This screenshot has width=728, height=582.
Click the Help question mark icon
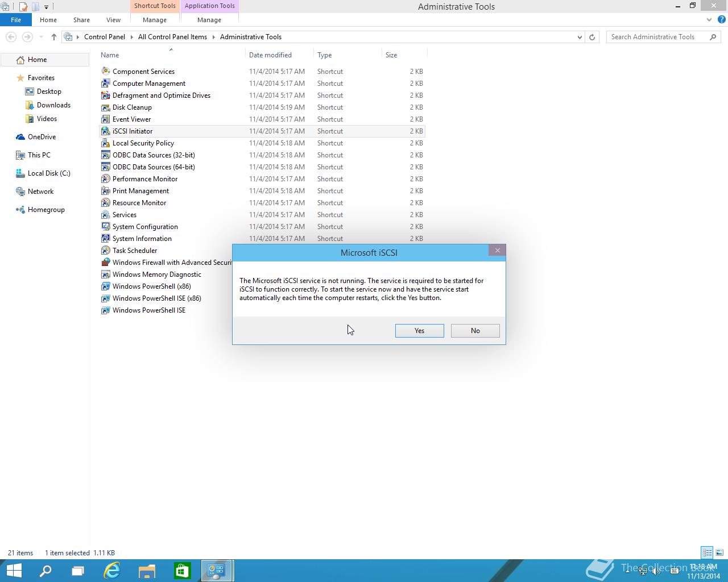722,19
